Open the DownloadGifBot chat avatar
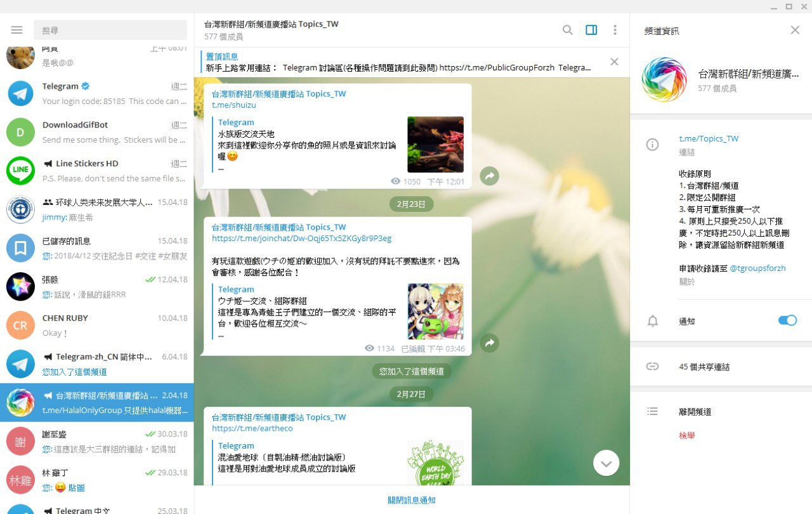The image size is (812, 514). pos(20,132)
